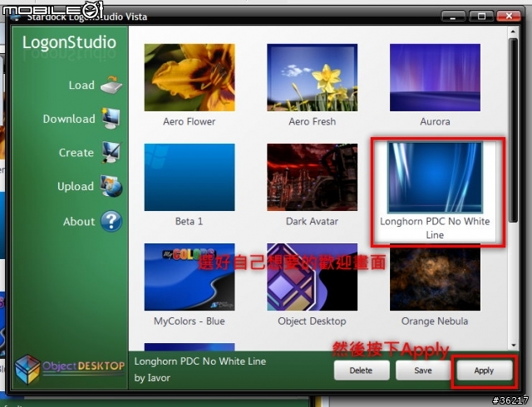This screenshot has height=407, width=532.
Task: Choose the Aurora logon thumbnail
Action: pos(435,77)
